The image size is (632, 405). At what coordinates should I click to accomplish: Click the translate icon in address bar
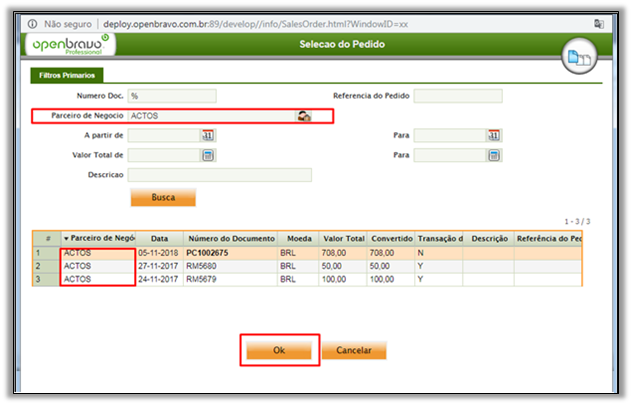(600, 19)
